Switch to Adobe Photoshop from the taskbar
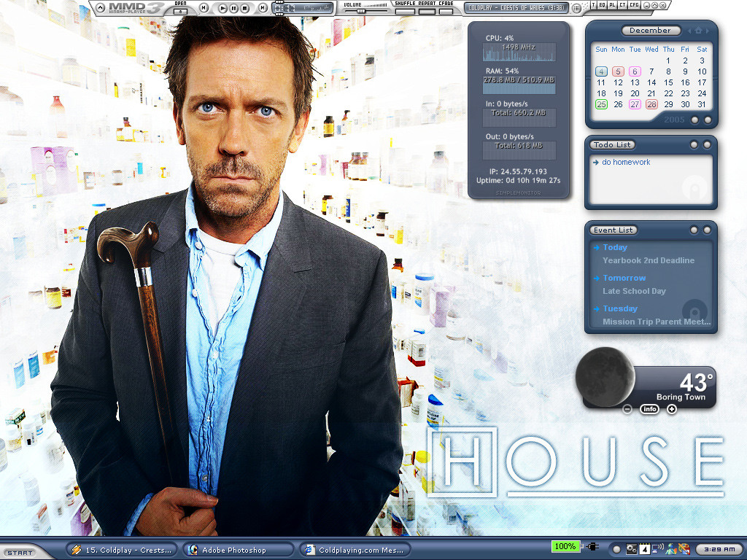This screenshot has height=560, width=747. [239, 550]
